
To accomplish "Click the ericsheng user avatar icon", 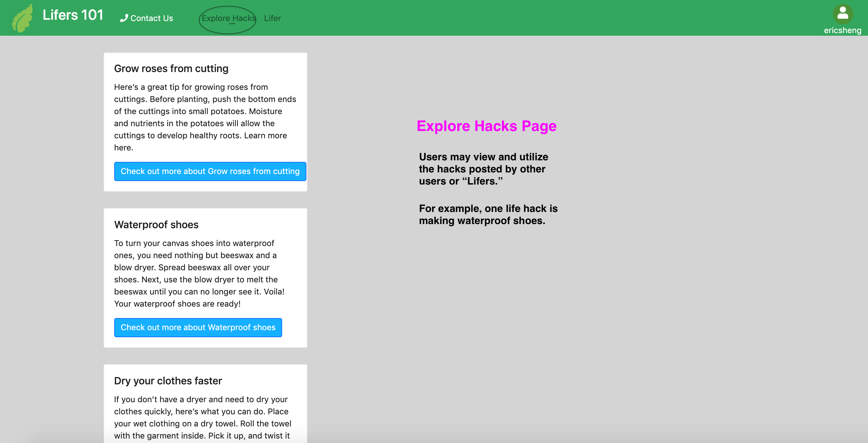I will click(x=842, y=14).
